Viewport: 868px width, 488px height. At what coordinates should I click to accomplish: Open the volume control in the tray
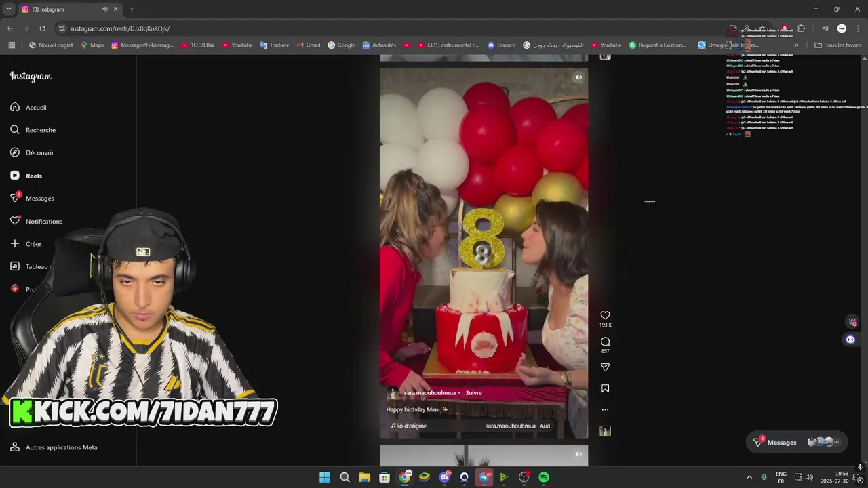809,477
